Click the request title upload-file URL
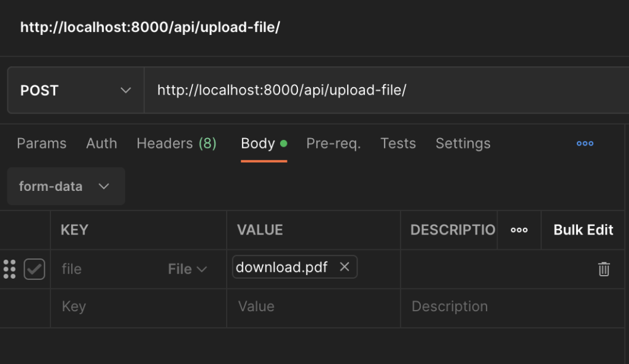This screenshot has height=364, width=629. pos(150,27)
